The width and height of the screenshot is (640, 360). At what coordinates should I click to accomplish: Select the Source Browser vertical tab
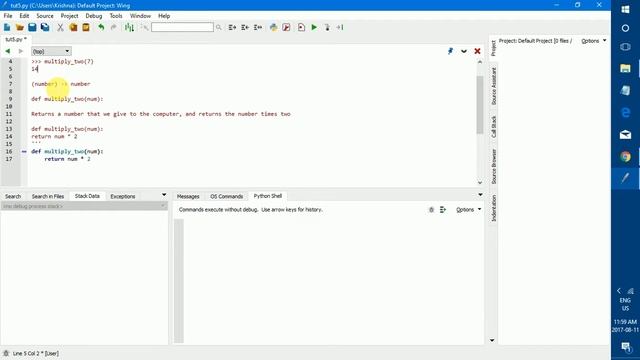(x=493, y=166)
